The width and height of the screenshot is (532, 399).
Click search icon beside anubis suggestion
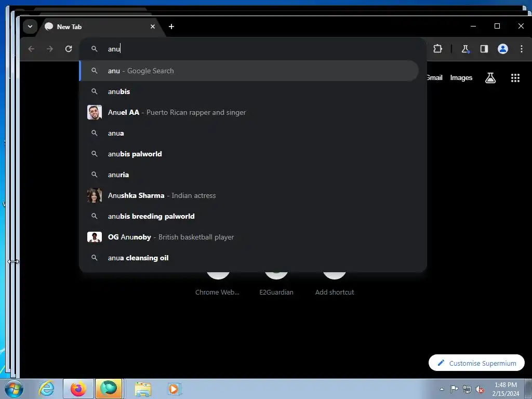click(x=95, y=91)
